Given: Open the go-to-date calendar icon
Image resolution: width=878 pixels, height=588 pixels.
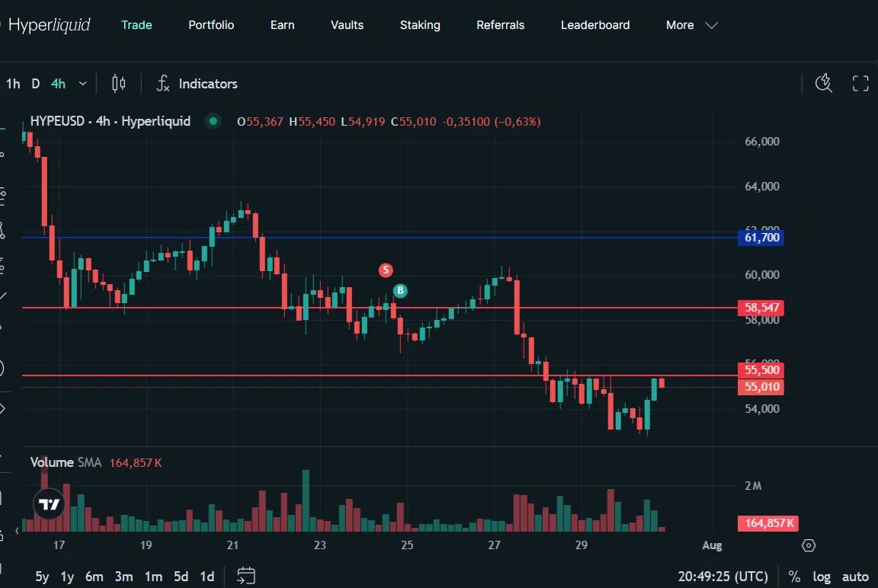Looking at the screenshot, I should click(246, 576).
